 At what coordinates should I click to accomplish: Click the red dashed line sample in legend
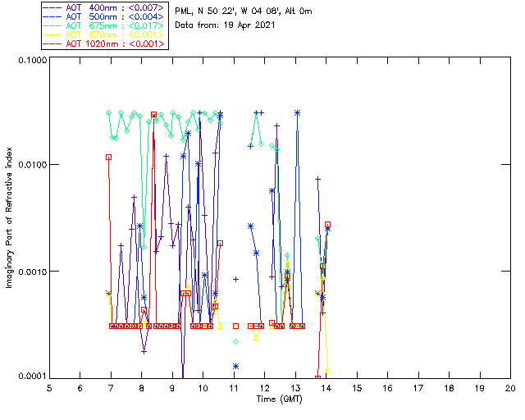pyautogui.click(x=52, y=43)
